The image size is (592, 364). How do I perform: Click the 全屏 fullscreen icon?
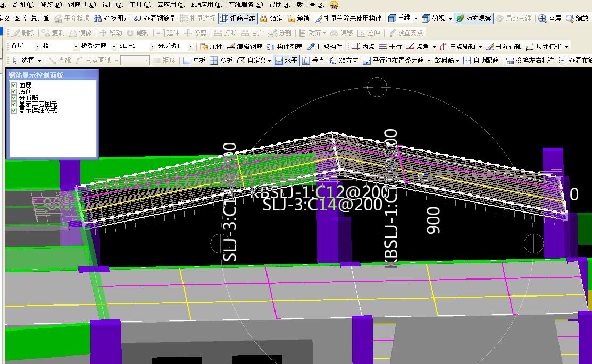click(x=542, y=19)
